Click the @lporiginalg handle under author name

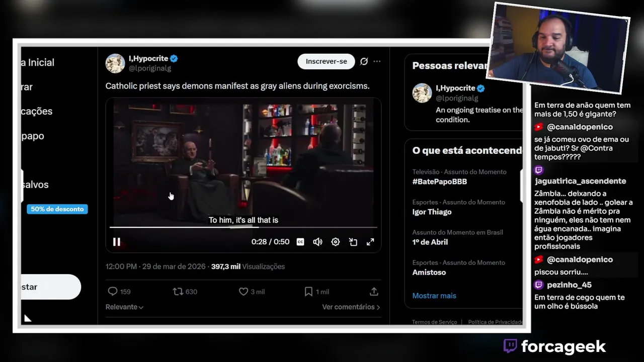(150, 68)
